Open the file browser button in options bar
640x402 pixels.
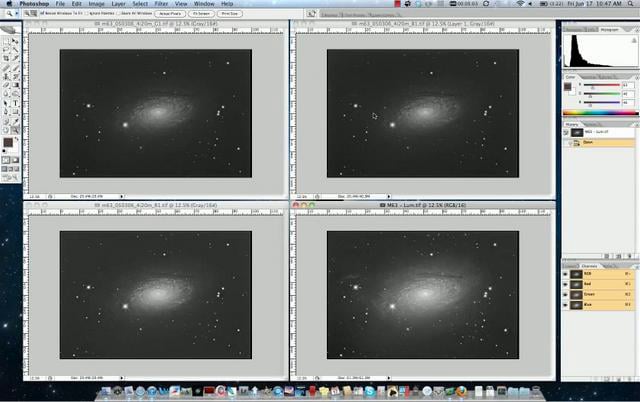point(311,13)
